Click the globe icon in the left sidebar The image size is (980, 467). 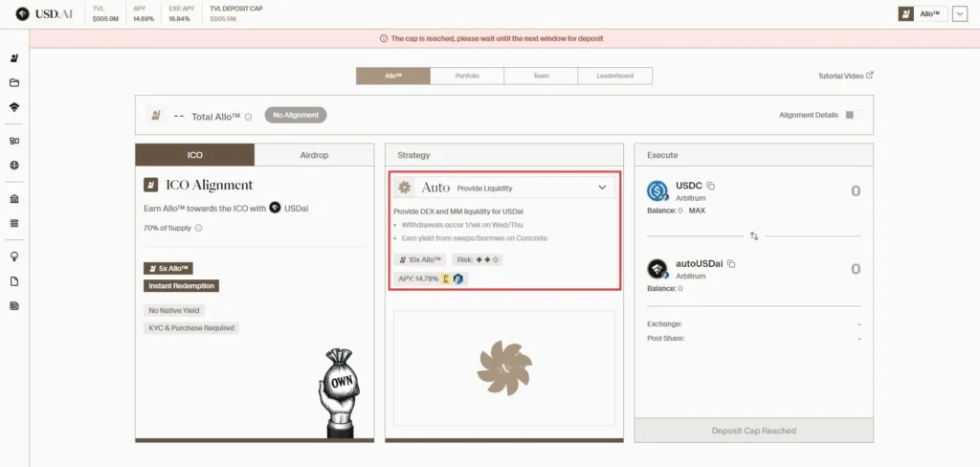[x=14, y=165]
